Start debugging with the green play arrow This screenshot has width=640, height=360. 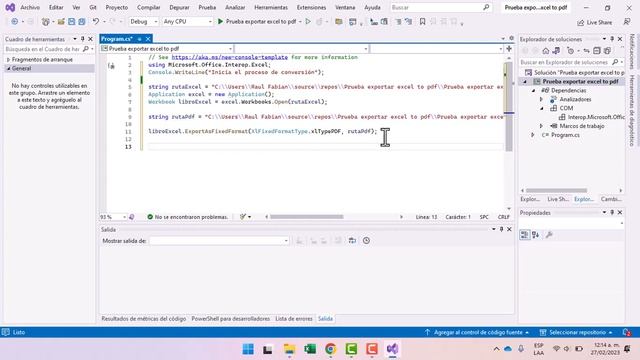click(220, 21)
